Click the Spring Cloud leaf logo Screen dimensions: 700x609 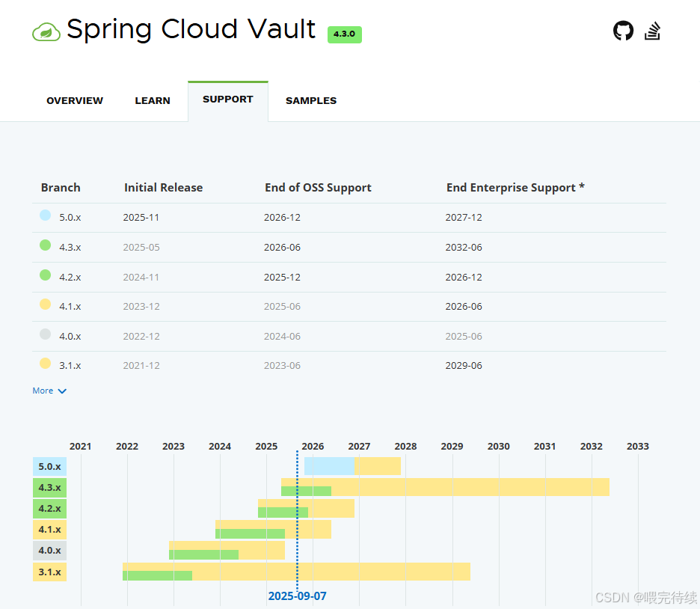tap(46, 32)
